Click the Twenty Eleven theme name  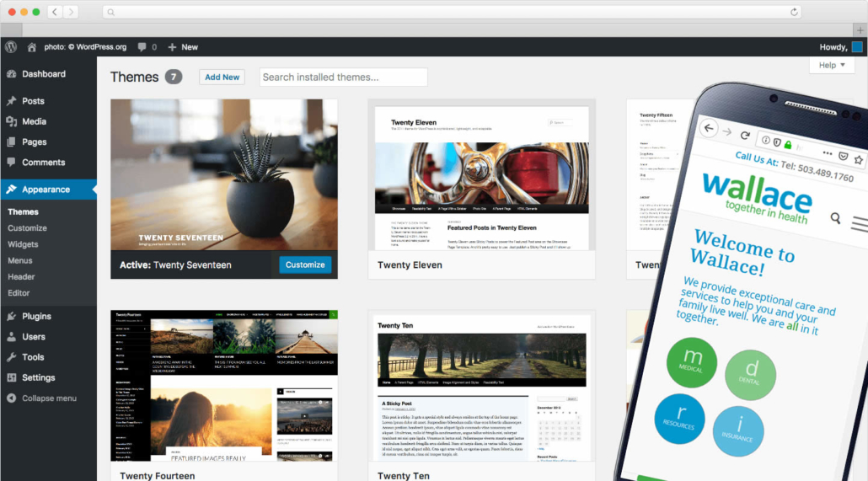pyautogui.click(x=410, y=265)
